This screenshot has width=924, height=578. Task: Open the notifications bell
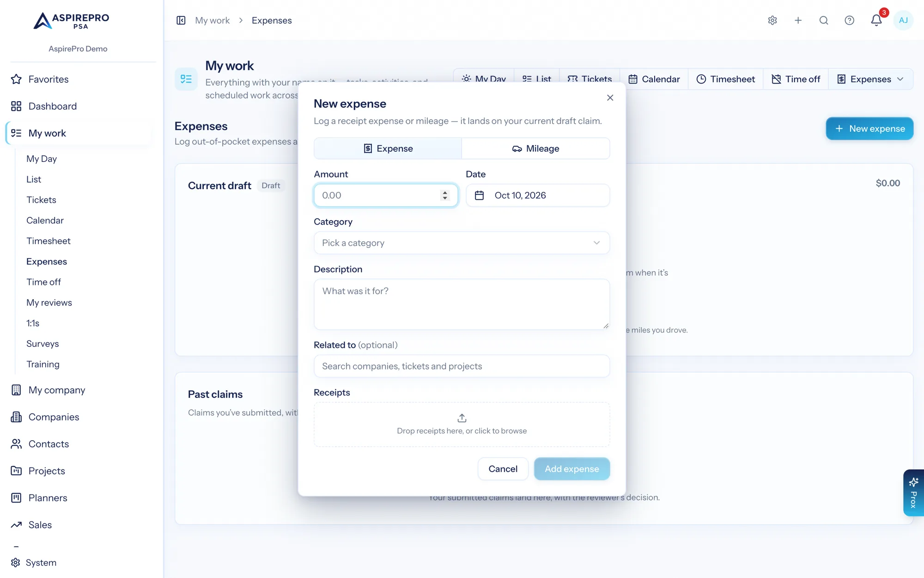876,20
